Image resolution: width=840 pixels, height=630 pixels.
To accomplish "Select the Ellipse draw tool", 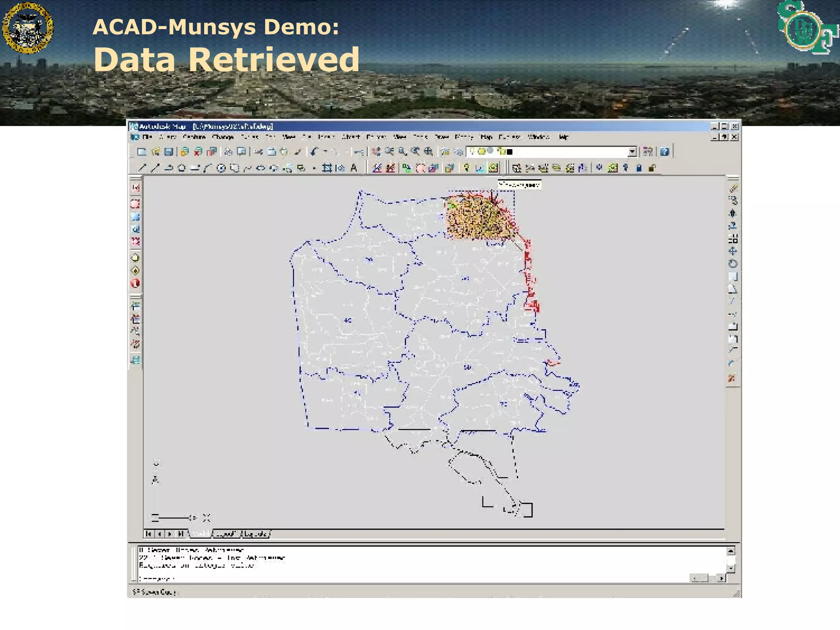I will (x=261, y=168).
